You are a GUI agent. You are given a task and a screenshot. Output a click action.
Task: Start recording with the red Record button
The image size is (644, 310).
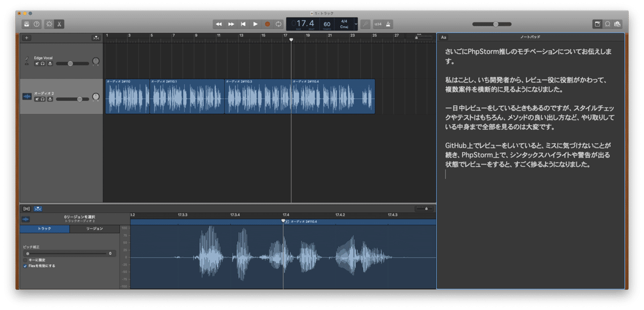(267, 24)
